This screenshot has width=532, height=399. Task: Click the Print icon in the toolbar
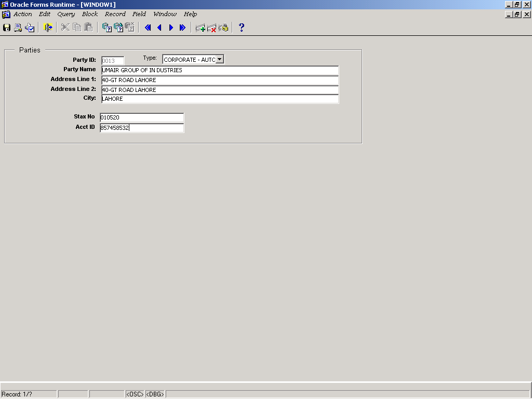18,28
